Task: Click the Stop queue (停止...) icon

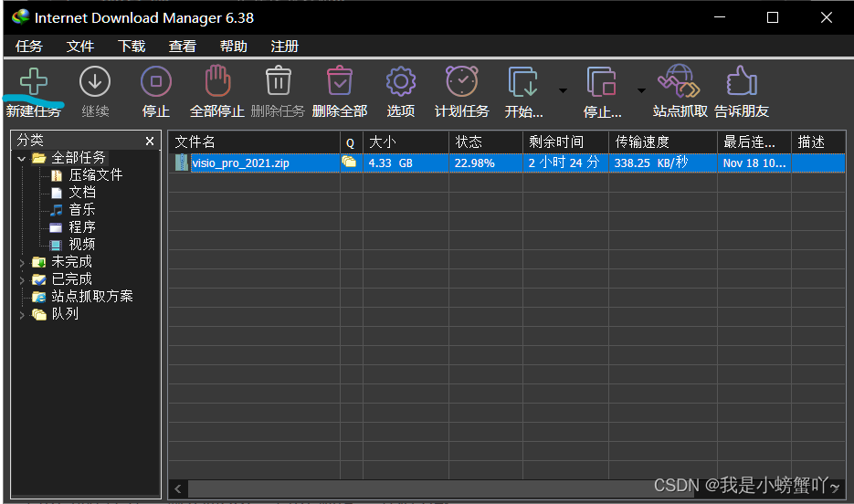Action: point(601,81)
